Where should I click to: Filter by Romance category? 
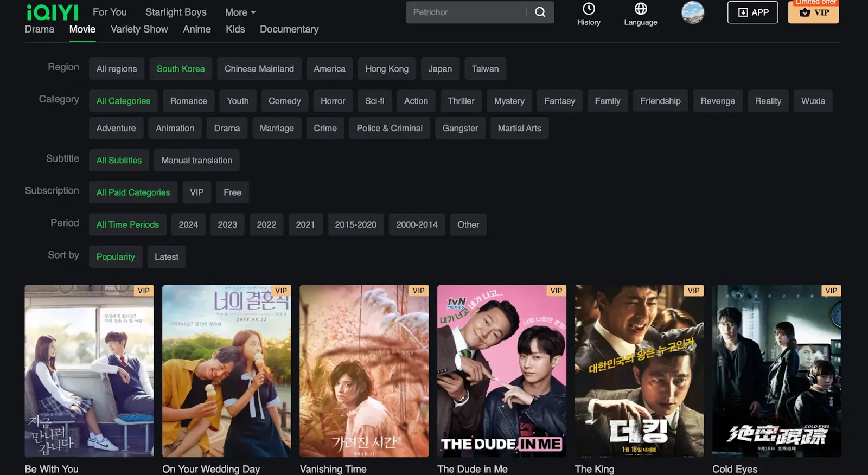point(189,101)
